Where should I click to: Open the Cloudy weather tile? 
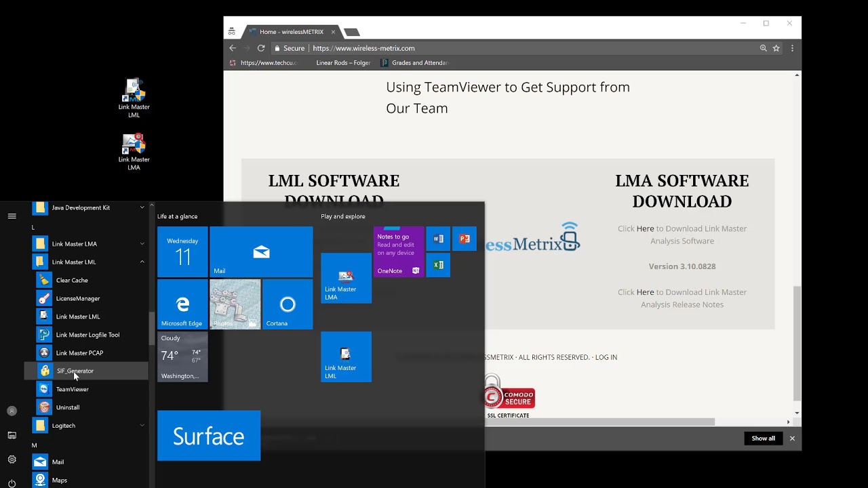click(182, 357)
